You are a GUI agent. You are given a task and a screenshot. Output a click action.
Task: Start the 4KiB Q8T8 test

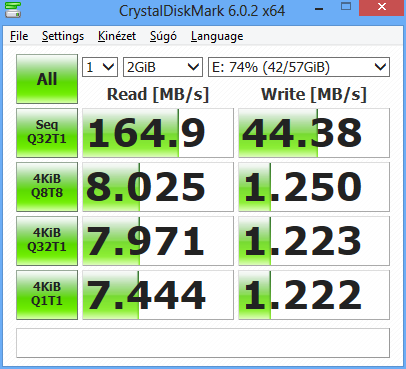coord(47,187)
